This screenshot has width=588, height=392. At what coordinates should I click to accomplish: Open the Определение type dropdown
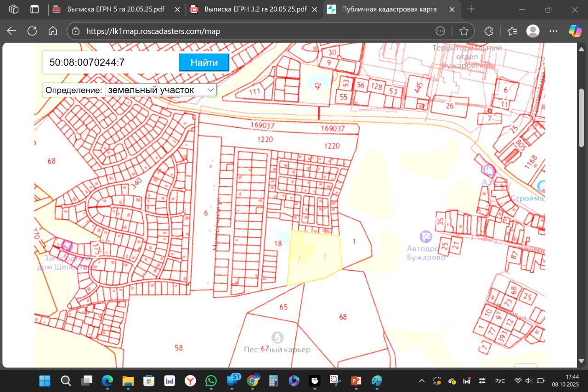(160, 90)
